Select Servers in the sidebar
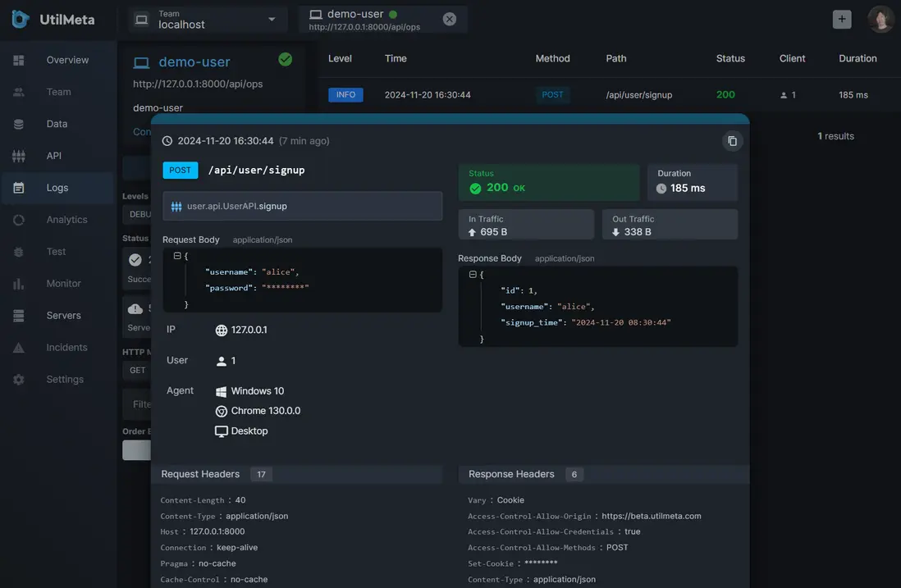Viewport: 901px width, 588px height. click(63, 316)
